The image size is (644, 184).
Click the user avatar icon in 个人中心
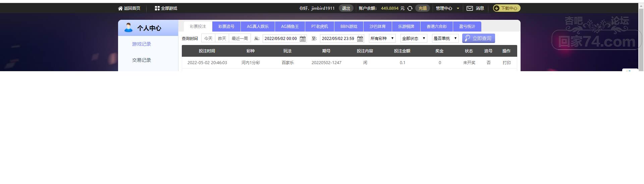pos(128,28)
